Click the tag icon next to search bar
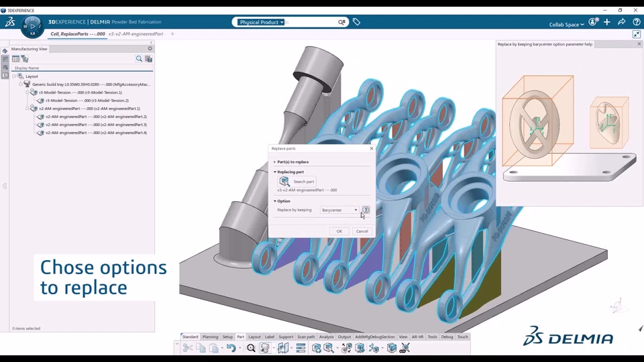644x362 pixels. 356,21
